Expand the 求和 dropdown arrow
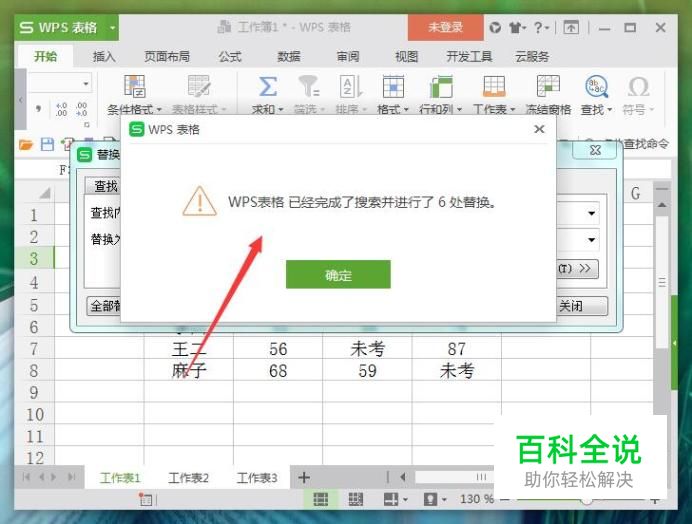This screenshot has width=692, height=524. [281, 109]
